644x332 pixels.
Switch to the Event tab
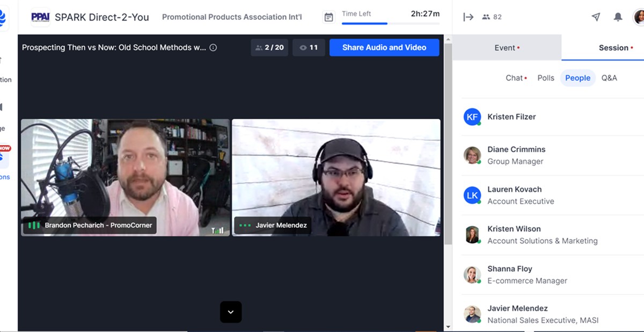point(507,48)
